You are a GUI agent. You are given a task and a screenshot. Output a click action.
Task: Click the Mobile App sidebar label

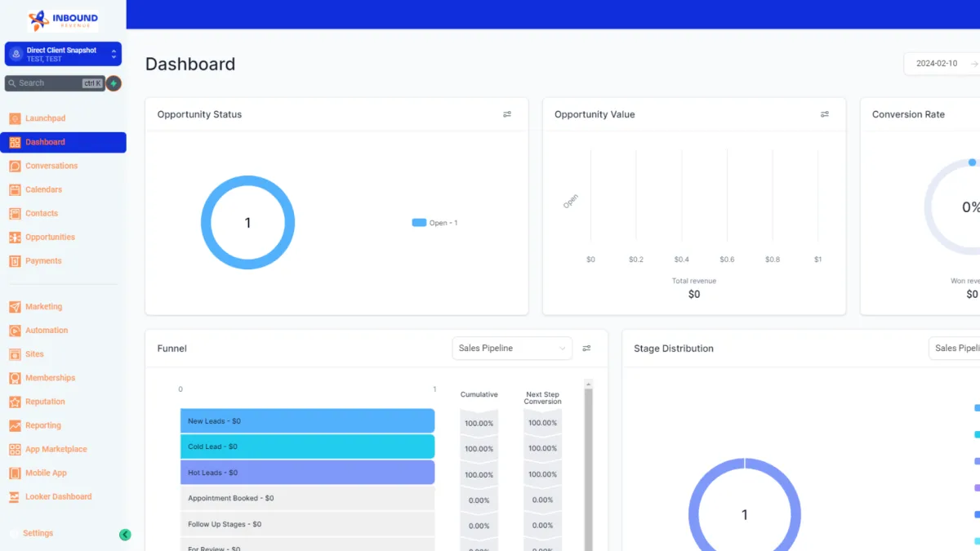coord(46,473)
